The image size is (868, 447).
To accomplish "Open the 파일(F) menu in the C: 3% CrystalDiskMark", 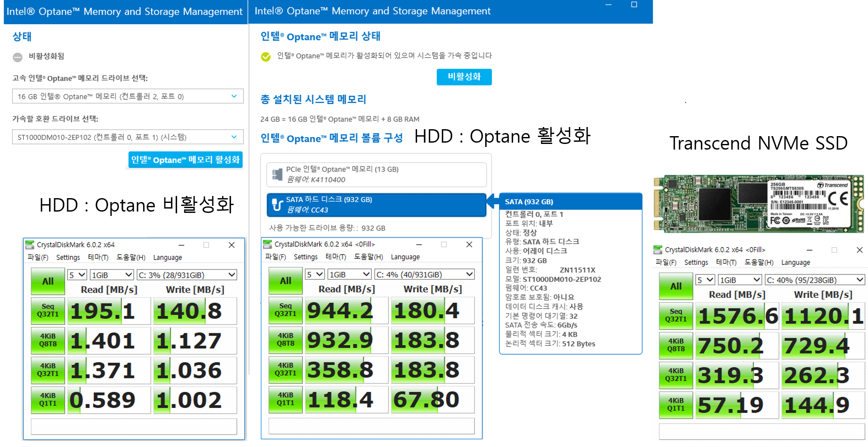I will (x=38, y=258).
